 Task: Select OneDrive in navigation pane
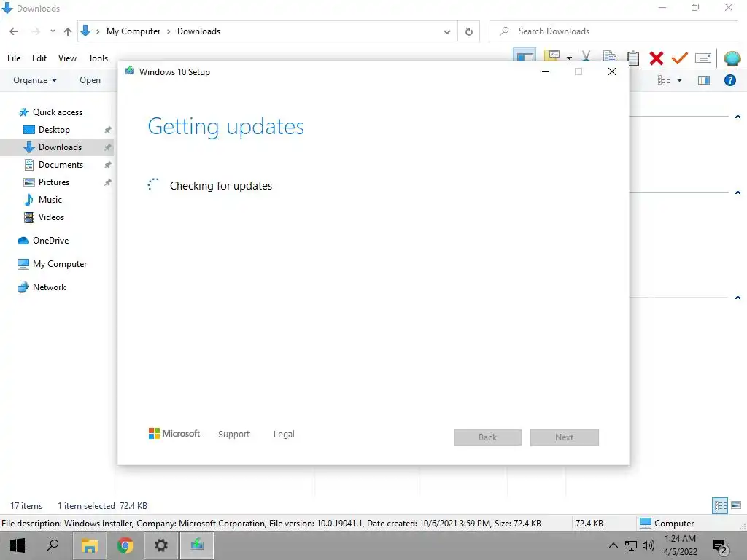(50, 241)
